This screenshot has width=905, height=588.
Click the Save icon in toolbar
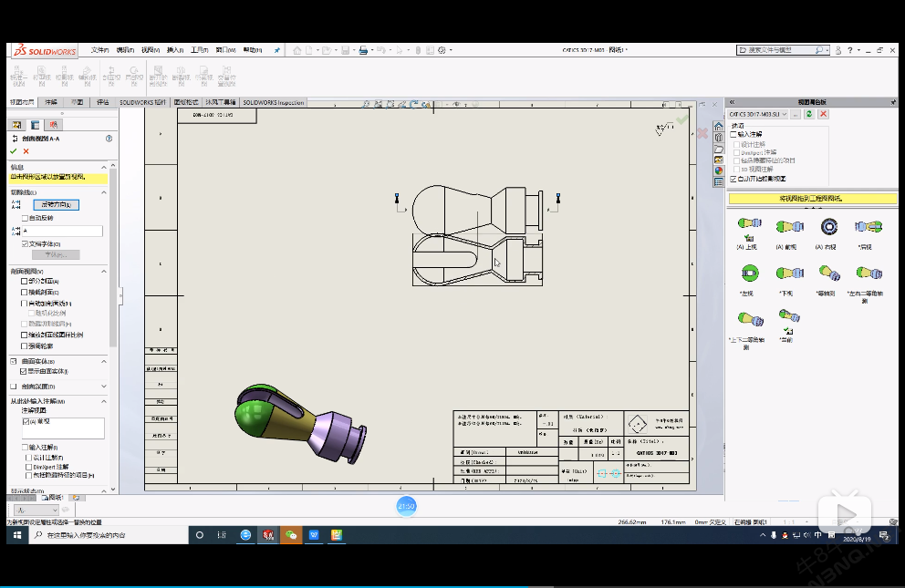[345, 50]
